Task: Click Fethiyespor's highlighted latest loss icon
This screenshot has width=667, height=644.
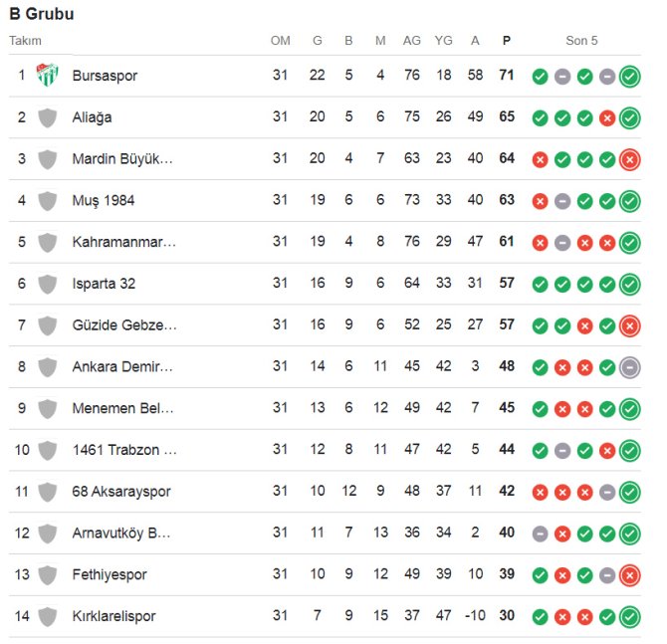Action: 629,575
